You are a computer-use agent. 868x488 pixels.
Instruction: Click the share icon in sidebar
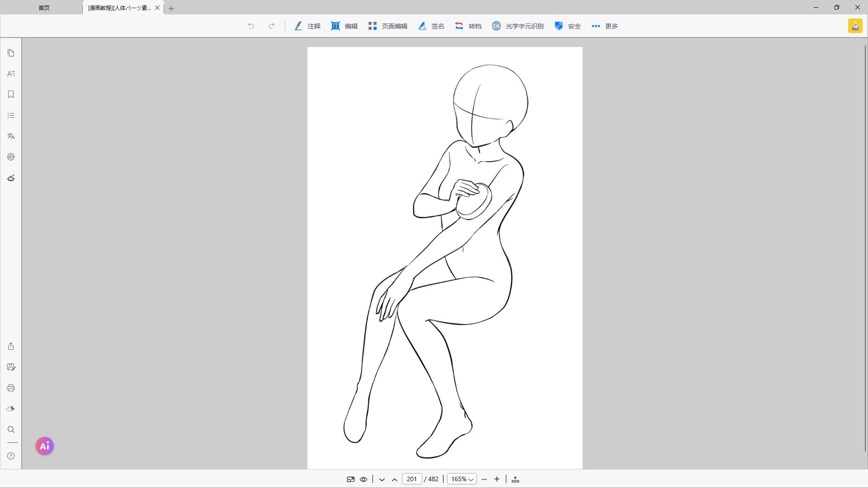(11, 346)
